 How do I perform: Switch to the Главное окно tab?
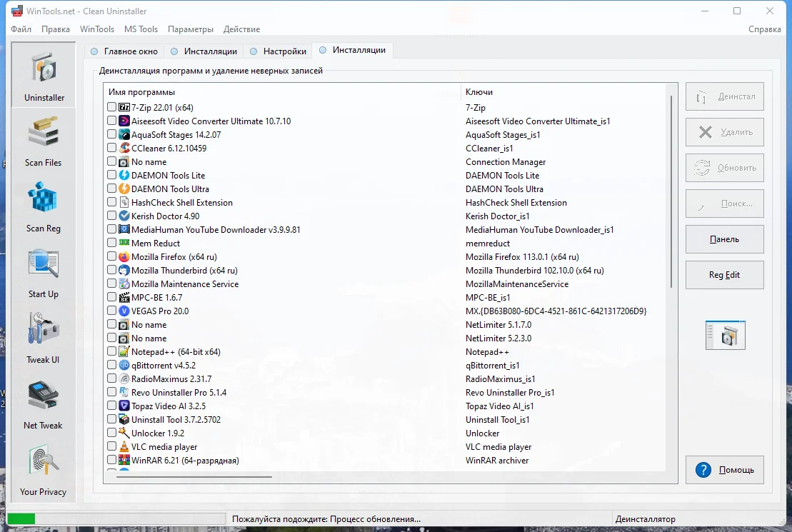124,51
